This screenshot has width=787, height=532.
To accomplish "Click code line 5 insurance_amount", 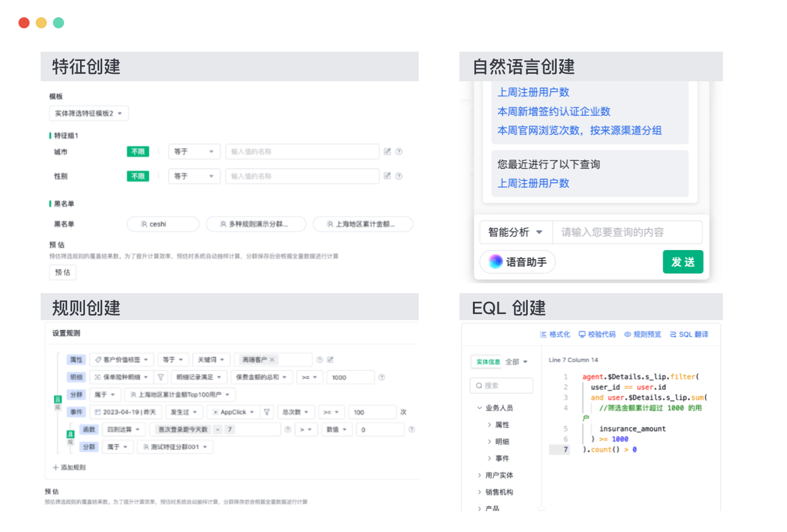I will [632, 429].
